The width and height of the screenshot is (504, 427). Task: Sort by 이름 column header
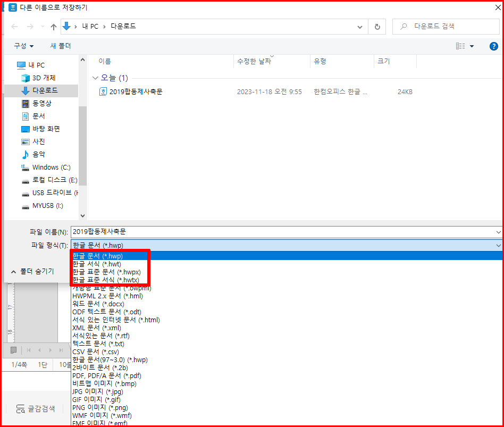105,61
